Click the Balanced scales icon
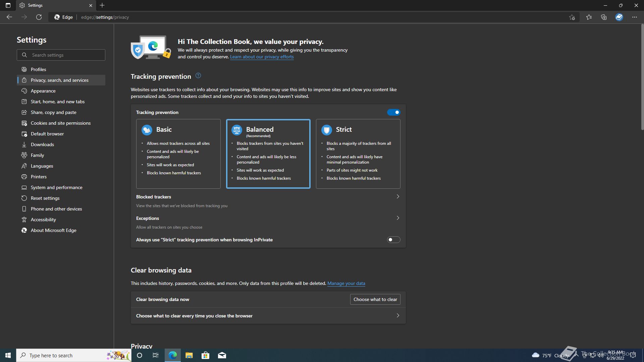This screenshot has width=644, height=362. (x=237, y=130)
